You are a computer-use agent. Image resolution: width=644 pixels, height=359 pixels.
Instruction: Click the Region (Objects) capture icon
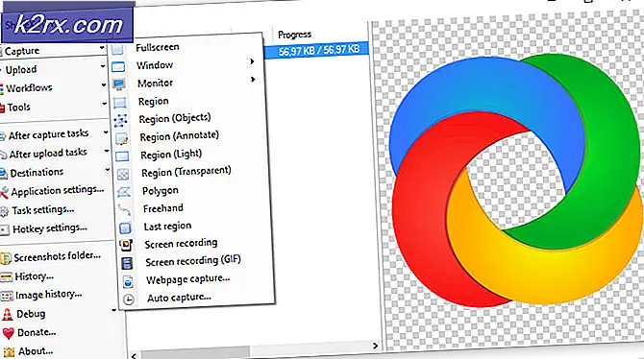coord(120,120)
